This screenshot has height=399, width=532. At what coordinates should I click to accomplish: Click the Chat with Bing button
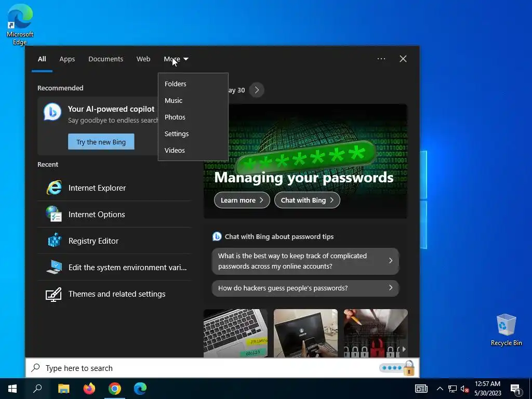pos(307,200)
